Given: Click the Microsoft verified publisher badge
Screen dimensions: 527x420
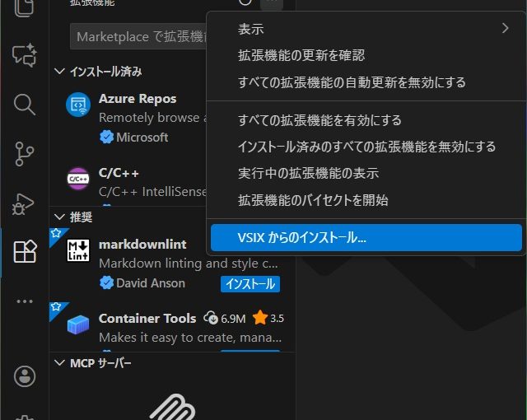Looking at the screenshot, I should pos(106,137).
